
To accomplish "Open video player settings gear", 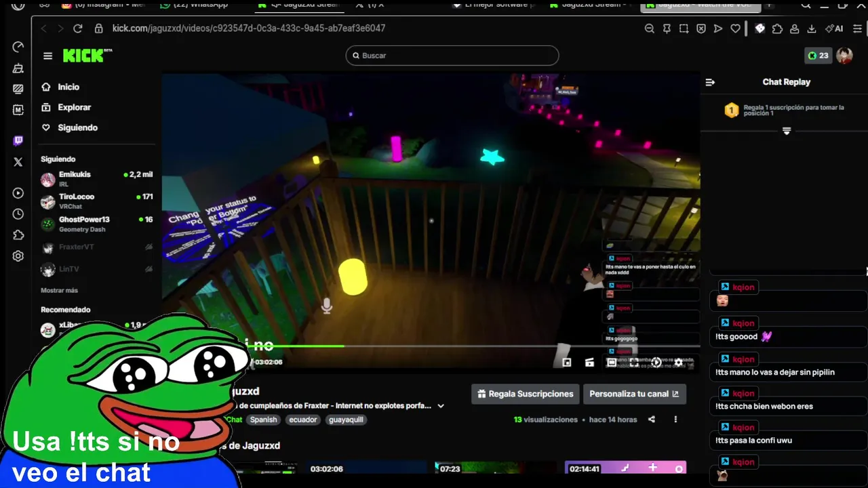I will [678, 363].
